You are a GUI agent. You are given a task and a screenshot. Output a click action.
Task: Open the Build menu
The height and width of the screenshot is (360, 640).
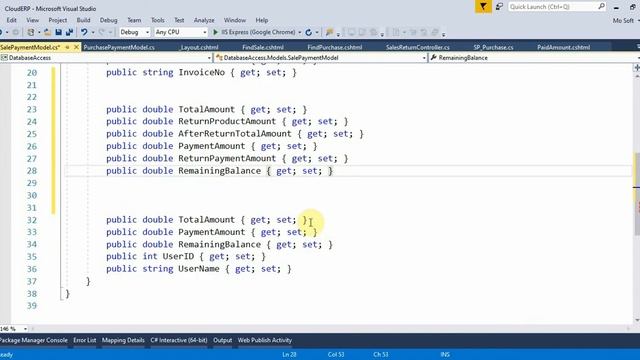tap(83, 20)
